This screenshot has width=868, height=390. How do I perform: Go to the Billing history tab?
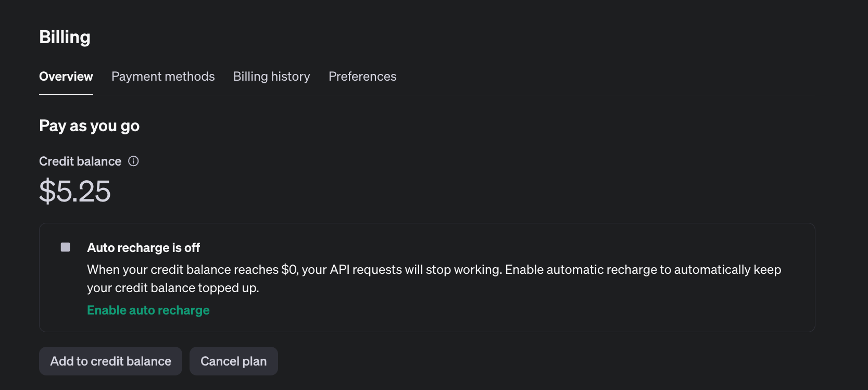coord(271,77)
